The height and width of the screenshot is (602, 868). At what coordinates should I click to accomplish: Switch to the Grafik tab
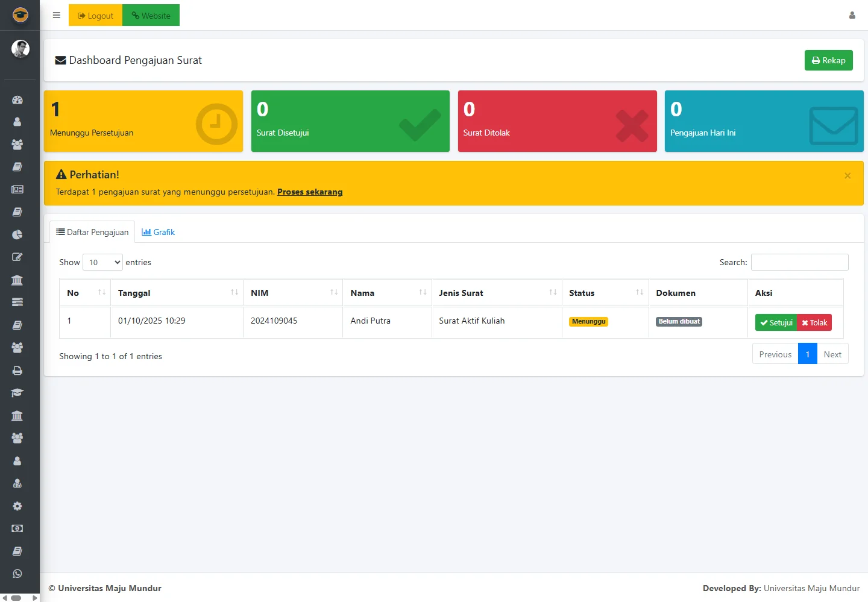159,232
